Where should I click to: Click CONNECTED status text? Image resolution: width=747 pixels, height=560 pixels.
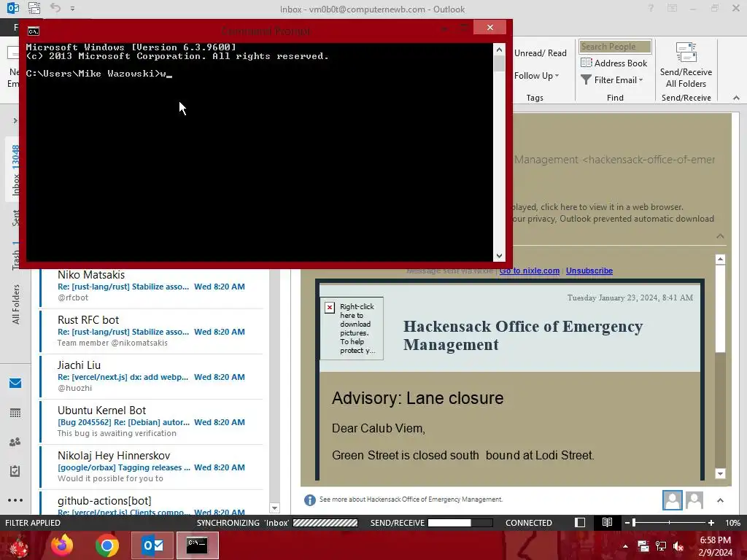528,523
